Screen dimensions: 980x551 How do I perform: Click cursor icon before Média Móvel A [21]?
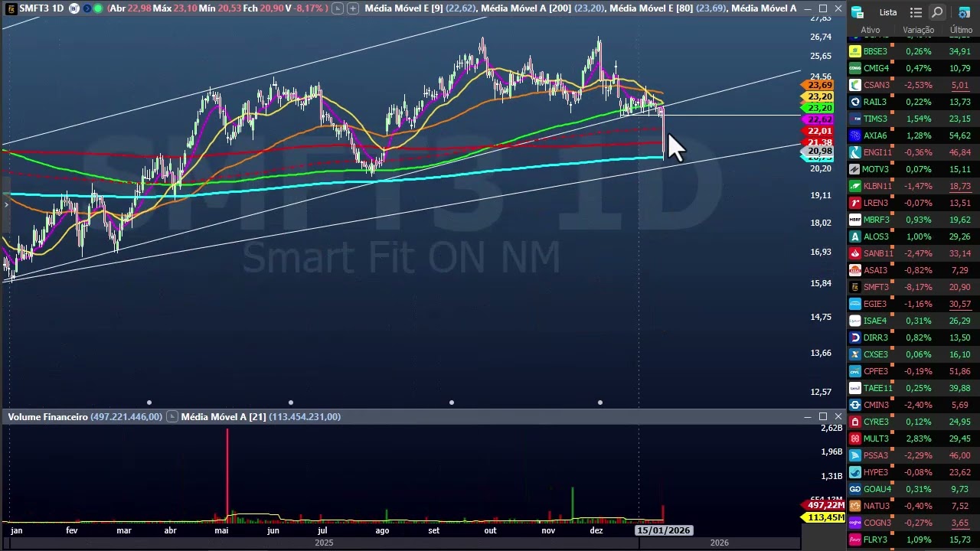171,417
